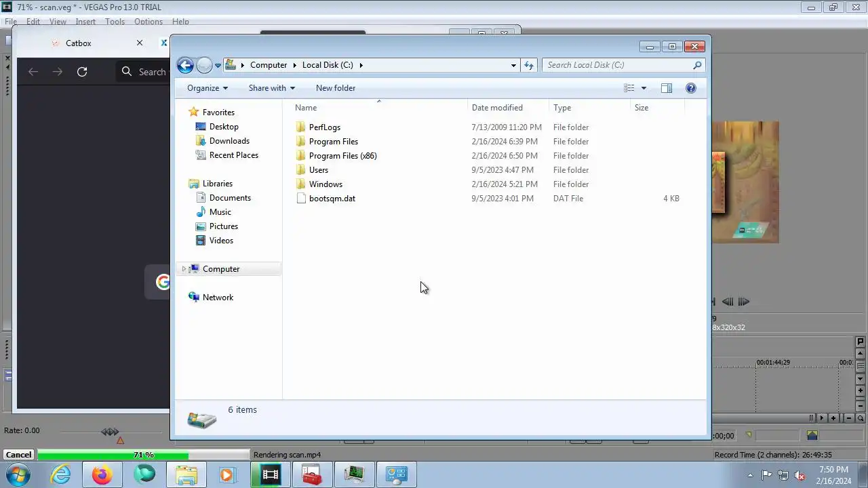Open Desktop in the navigation pane

(224, 127)
